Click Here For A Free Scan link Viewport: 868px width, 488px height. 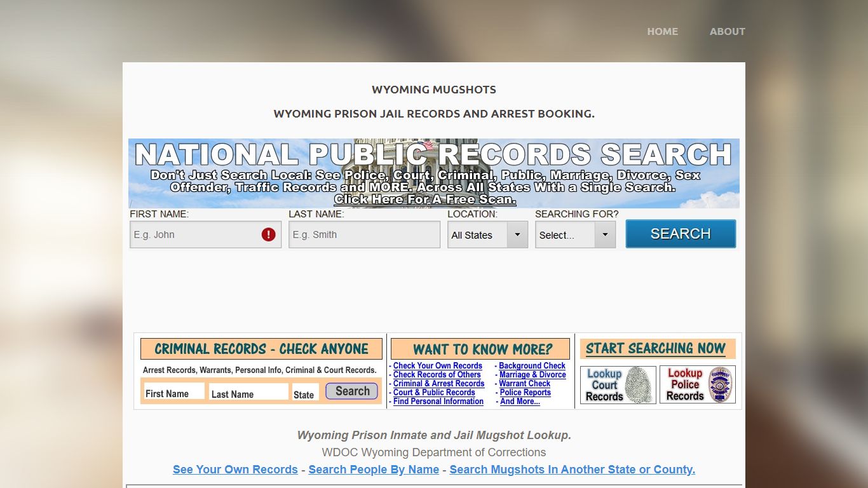pos(425,200)
